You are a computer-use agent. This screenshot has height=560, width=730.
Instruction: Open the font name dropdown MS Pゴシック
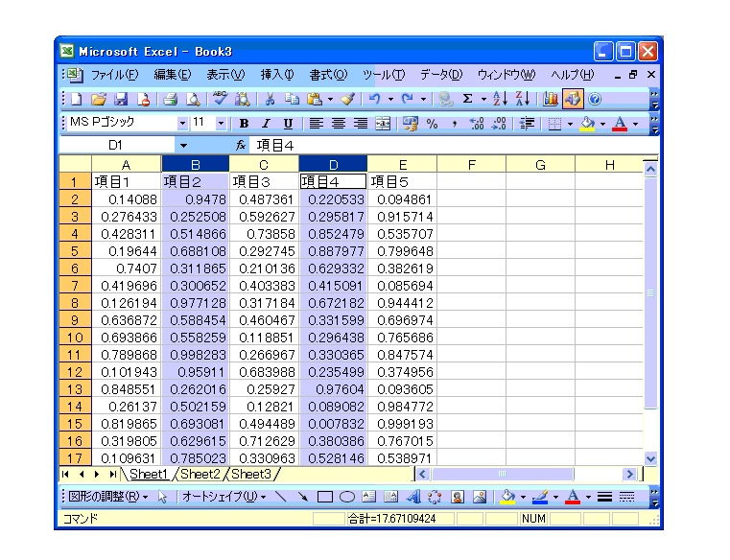pos(182,124)
